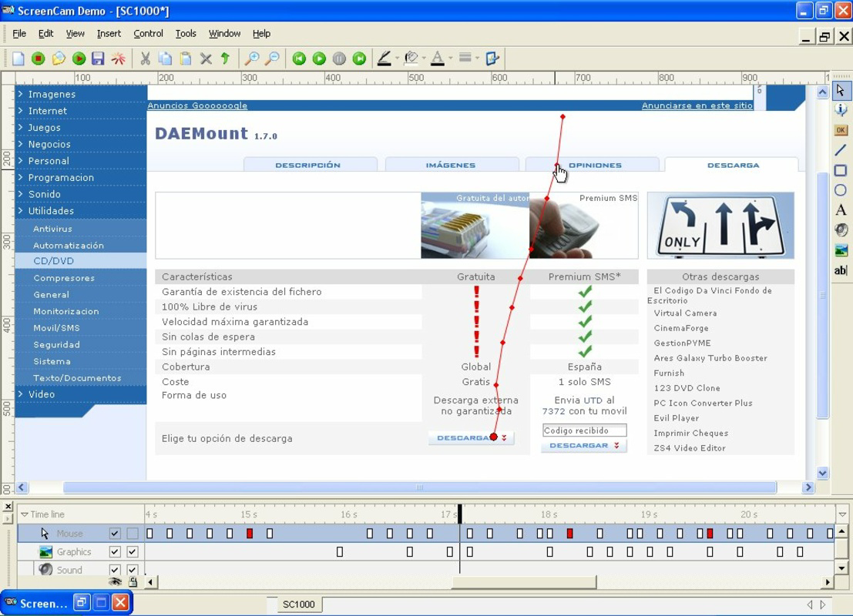Start recording with the red record button
Image resolution: width=853 pixels, height=616 pixels.
(x=38, y=59)
